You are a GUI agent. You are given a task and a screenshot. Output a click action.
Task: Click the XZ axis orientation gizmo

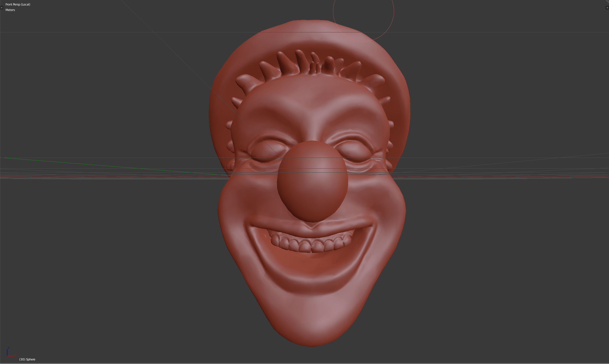(x=10, y=352)
